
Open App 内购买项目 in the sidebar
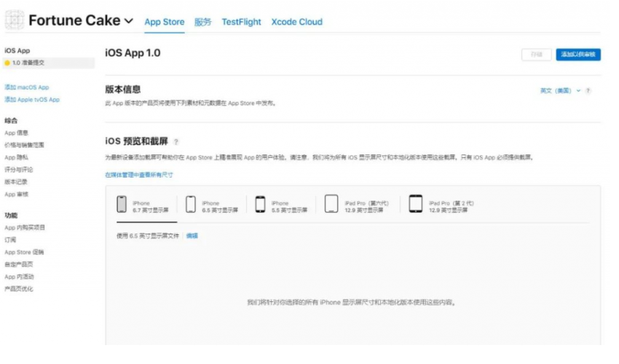tap(25, 227)
